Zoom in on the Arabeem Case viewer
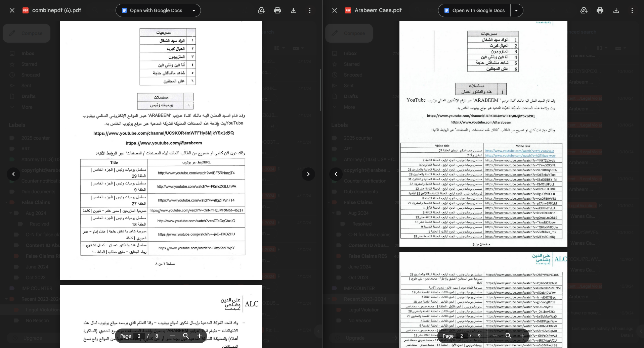The height and width of the screenshot is (348, 644). 522,336
